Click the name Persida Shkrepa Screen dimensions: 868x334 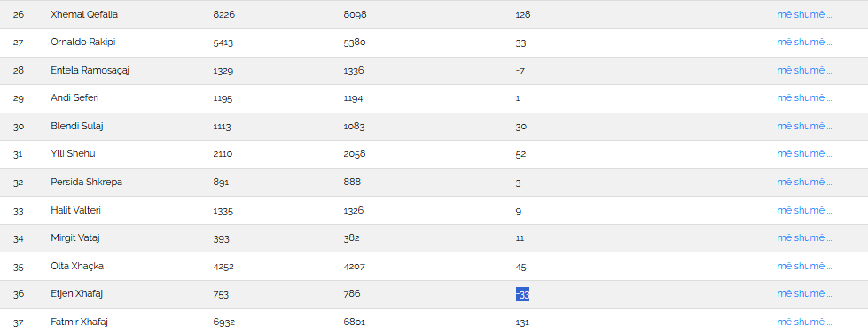coord(86,182)
